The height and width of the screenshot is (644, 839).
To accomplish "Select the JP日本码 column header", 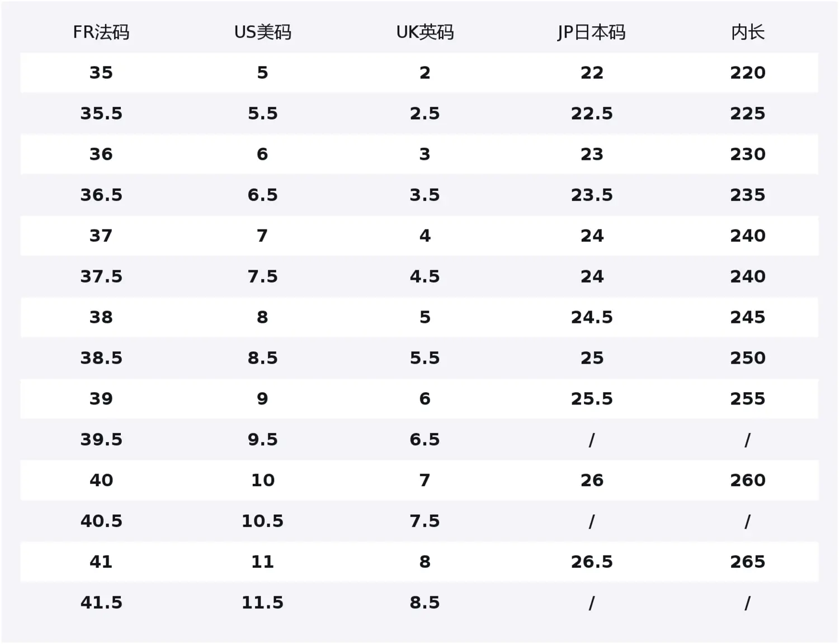I will coord(592,32).
